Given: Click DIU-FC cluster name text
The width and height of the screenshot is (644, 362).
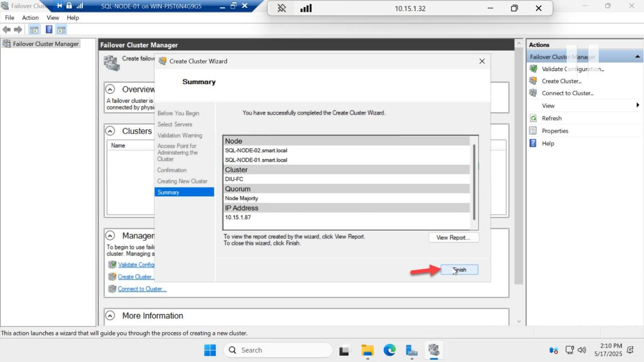Looking at the screenshot, I should coord(234,179).
